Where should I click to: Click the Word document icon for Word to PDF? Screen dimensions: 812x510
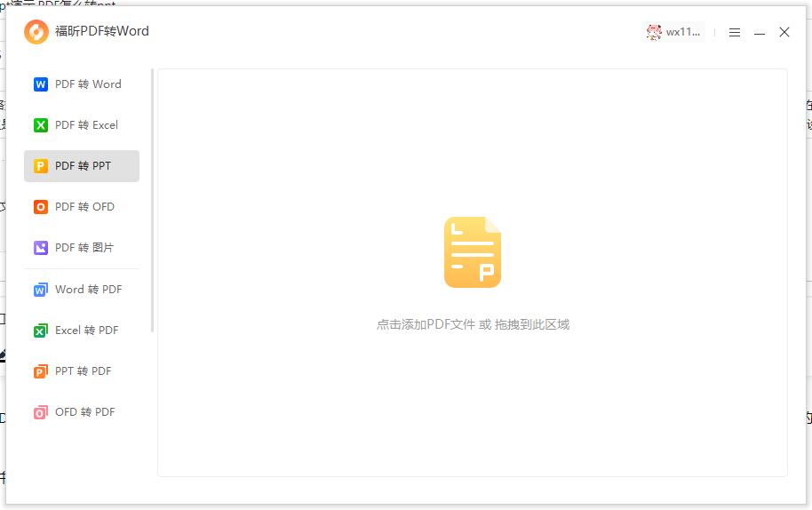click(x=41, y=290)
